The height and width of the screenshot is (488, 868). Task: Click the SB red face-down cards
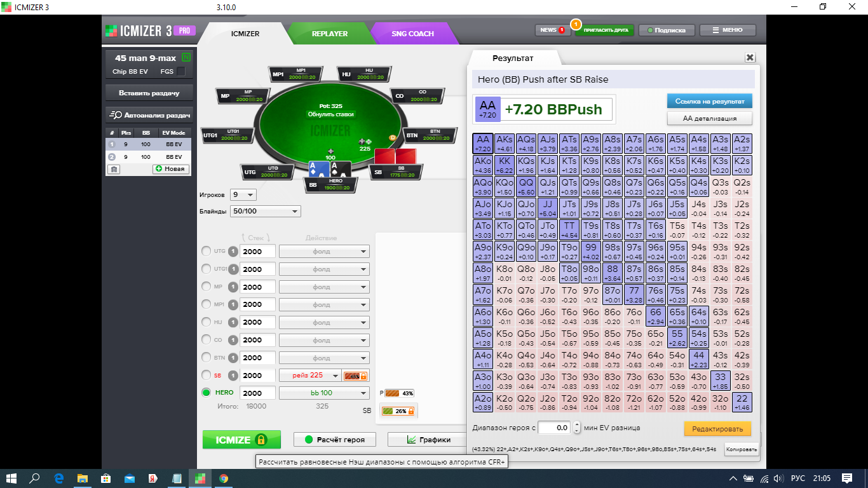(395, 156)
